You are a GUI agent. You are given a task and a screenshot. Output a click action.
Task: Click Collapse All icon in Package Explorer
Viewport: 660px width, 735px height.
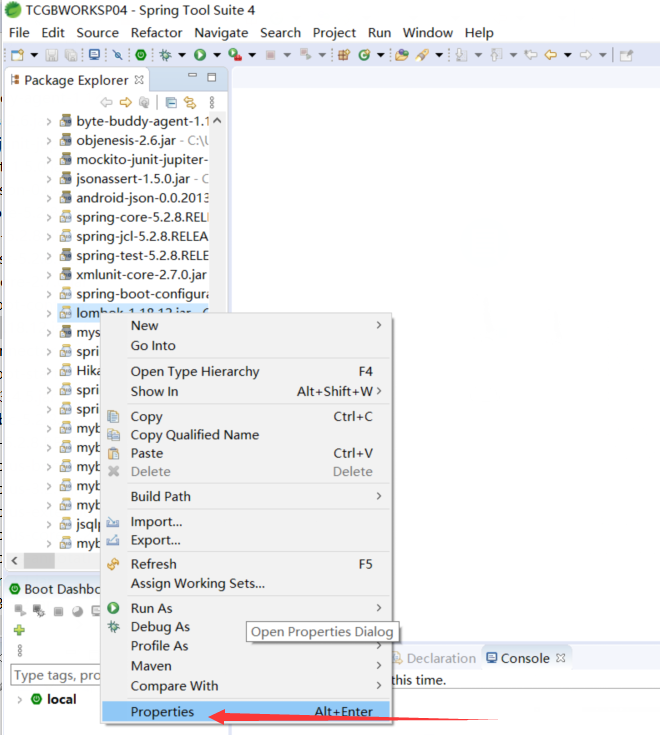(x=171, y=102)
